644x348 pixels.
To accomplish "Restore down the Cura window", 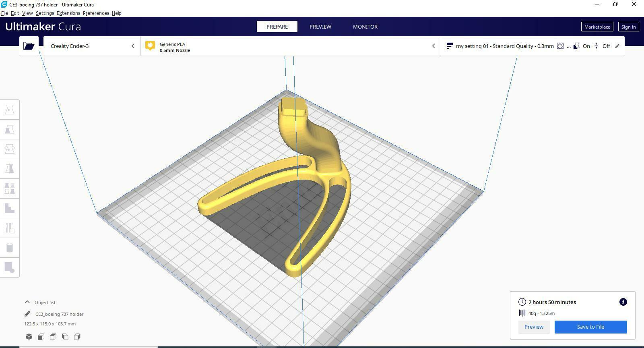I will point(615,4).
